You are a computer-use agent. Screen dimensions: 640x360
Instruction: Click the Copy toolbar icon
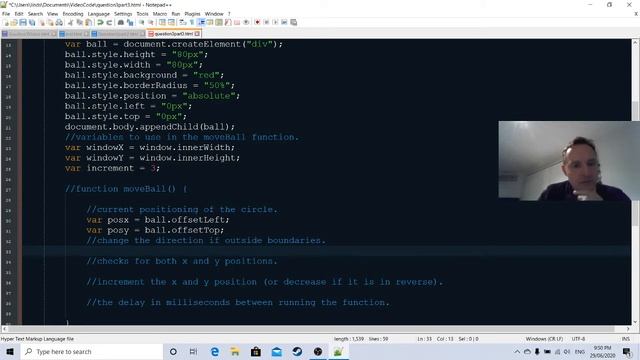point(80,22)
